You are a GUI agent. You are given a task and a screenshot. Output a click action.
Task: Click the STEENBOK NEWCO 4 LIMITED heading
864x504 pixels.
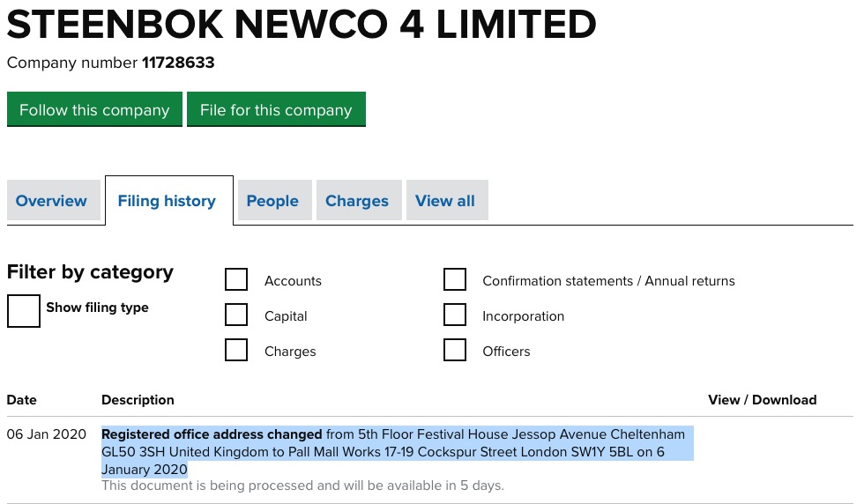coord(302,26)
